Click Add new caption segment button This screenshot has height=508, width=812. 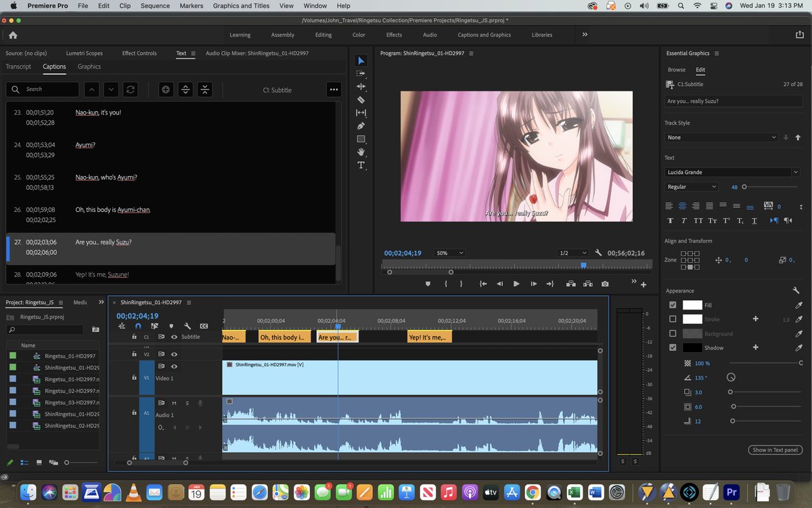(166, 89)
